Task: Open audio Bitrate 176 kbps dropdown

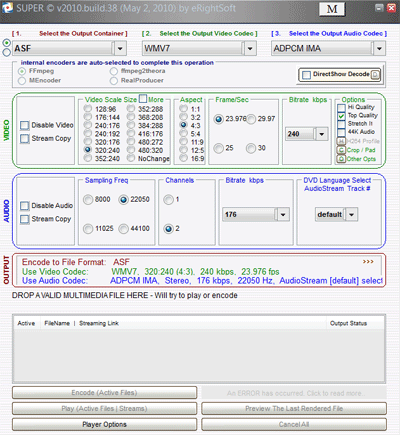Action: click(x=283, y=214)
